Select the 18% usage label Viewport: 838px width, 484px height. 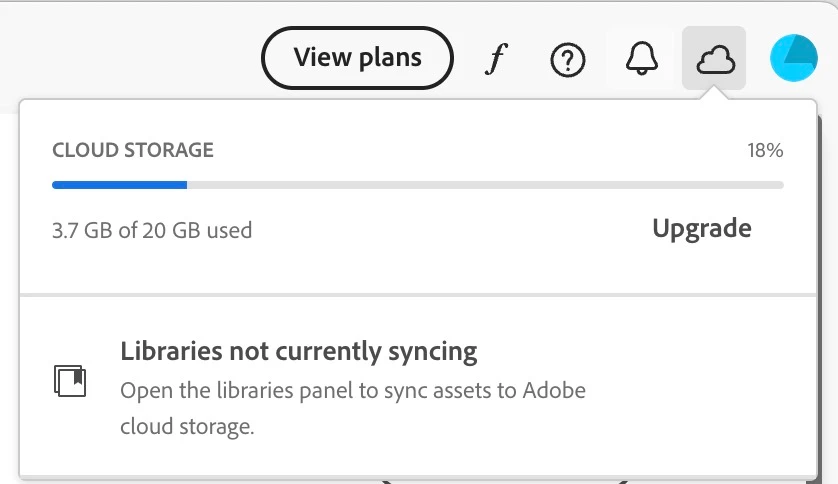click(765, 151)
